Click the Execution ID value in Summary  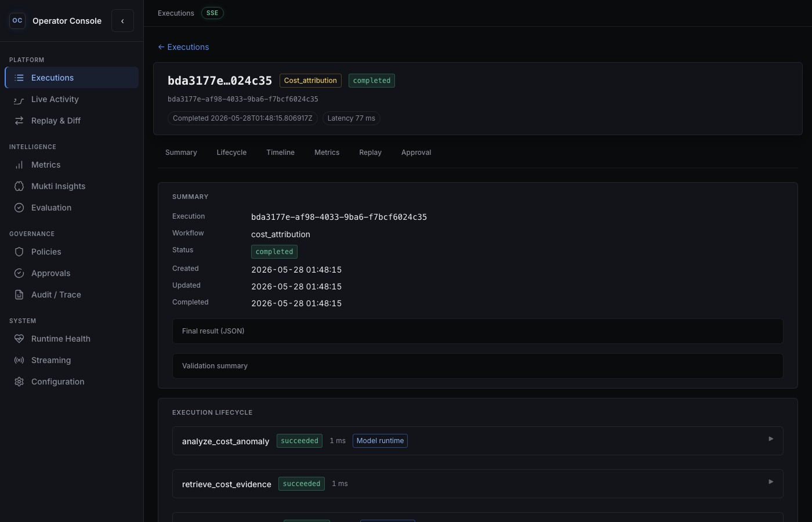(339, 217)
